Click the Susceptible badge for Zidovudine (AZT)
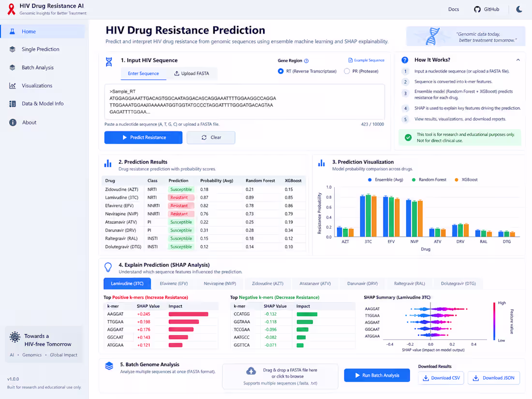Viewport: 532px width, 399px height. click(x=181, y=189)
